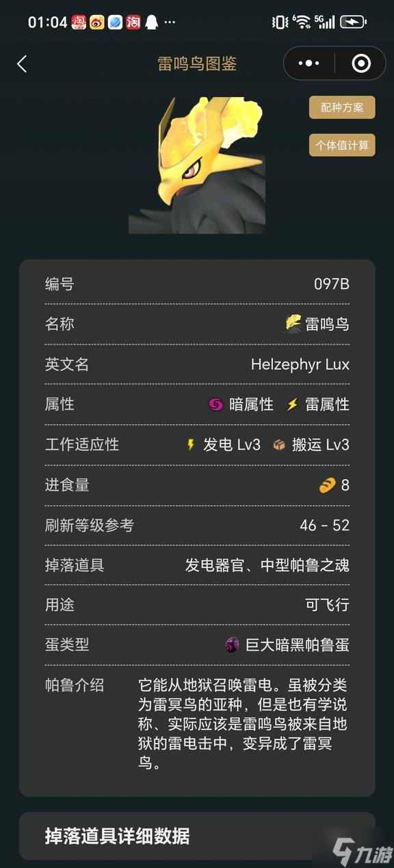Tap the 雷鸣鸟 portrait image
This screenshot has height=868, width=394.
[x=197, y=165]
